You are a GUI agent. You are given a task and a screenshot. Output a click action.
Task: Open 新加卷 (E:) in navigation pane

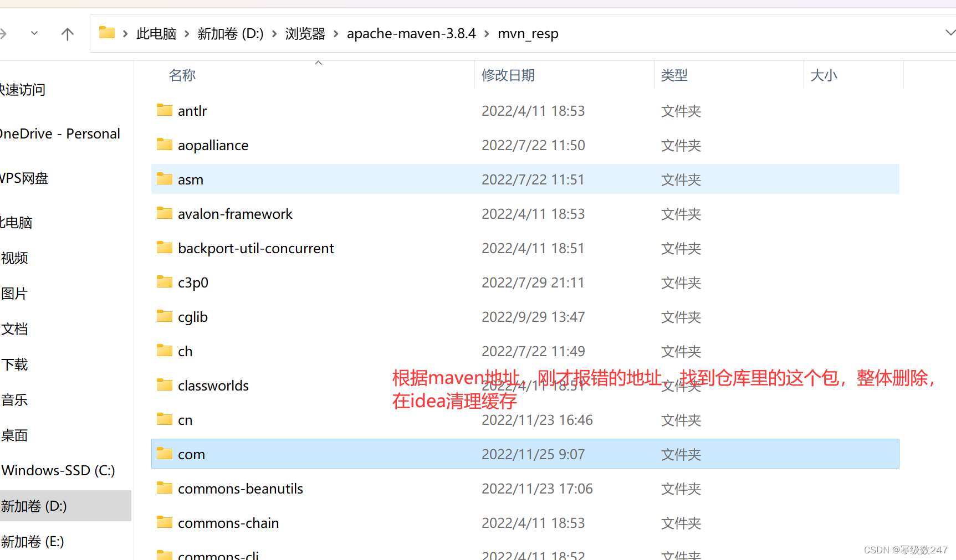point(32,542)
